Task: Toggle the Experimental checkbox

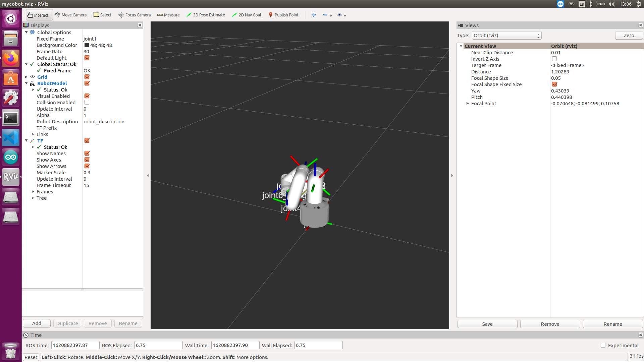Action: [x=603, y=345]
